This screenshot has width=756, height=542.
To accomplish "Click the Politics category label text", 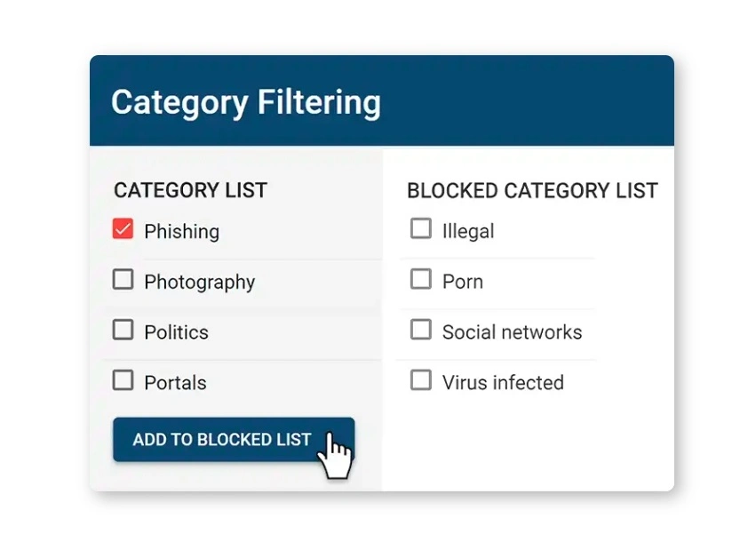I will click(176, 332).
